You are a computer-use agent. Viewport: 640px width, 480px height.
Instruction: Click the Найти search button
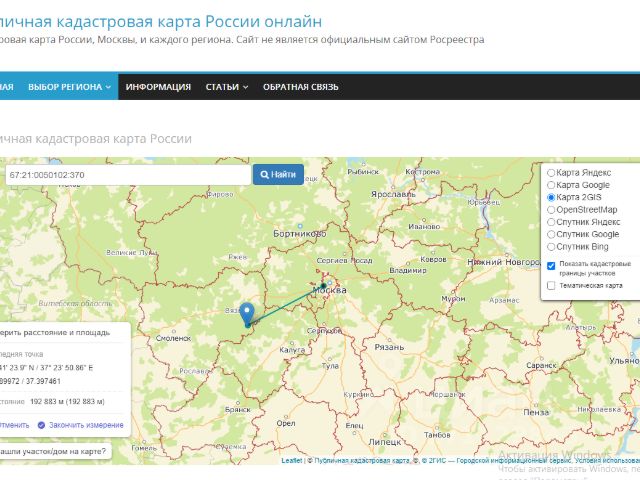click(x=278, y=174)
